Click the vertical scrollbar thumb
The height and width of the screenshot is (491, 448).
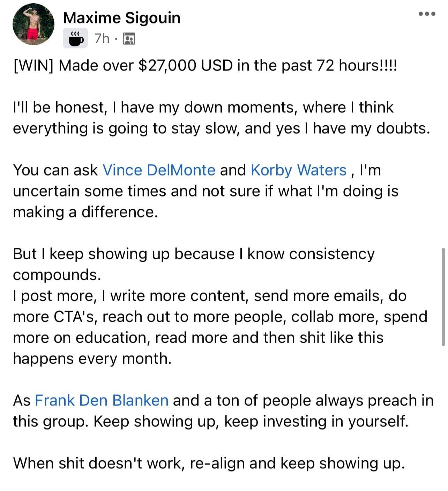(x=443, y=297)
